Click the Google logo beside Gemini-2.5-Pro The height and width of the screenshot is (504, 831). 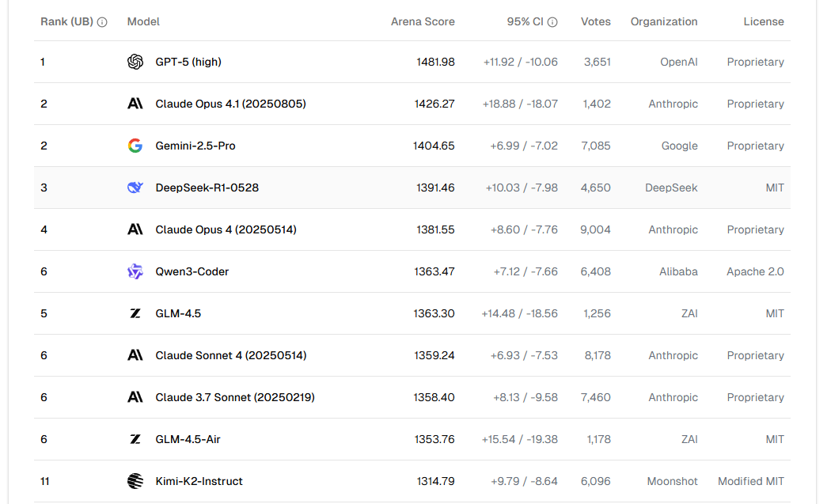click(x=135, y=146)
